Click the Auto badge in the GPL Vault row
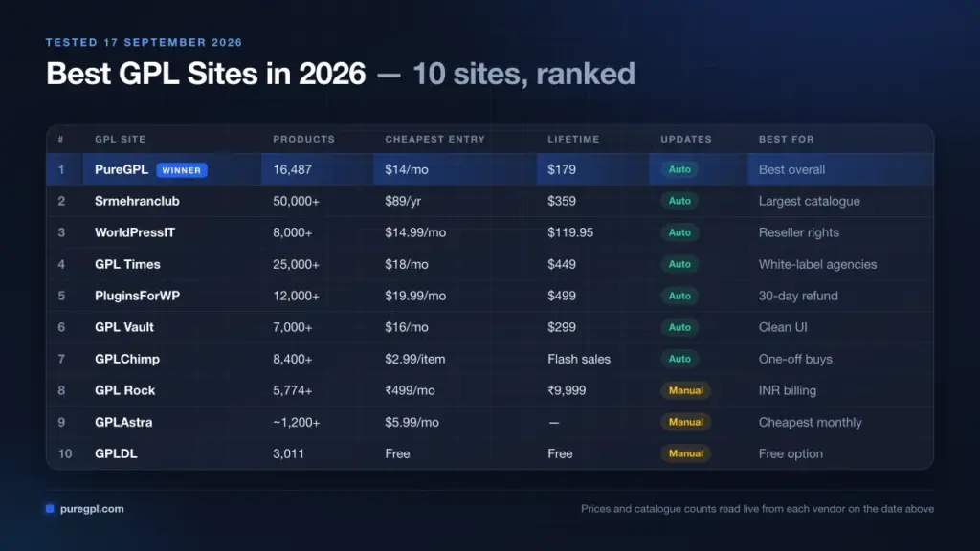Viewport: 980px width, 551px height. tap(679, 327)
